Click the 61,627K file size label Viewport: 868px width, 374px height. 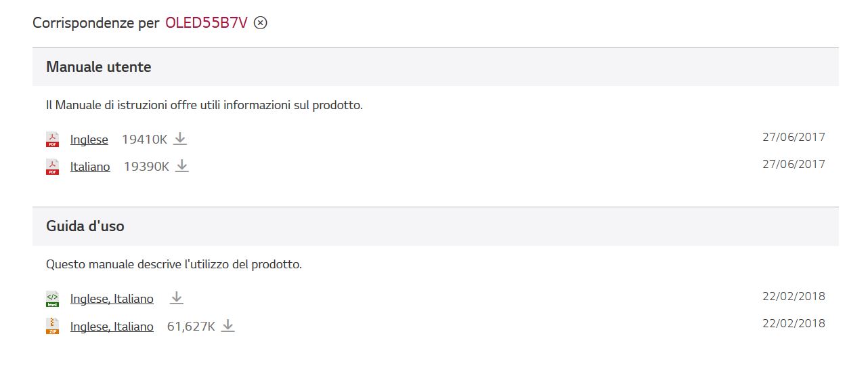[191, 327]
